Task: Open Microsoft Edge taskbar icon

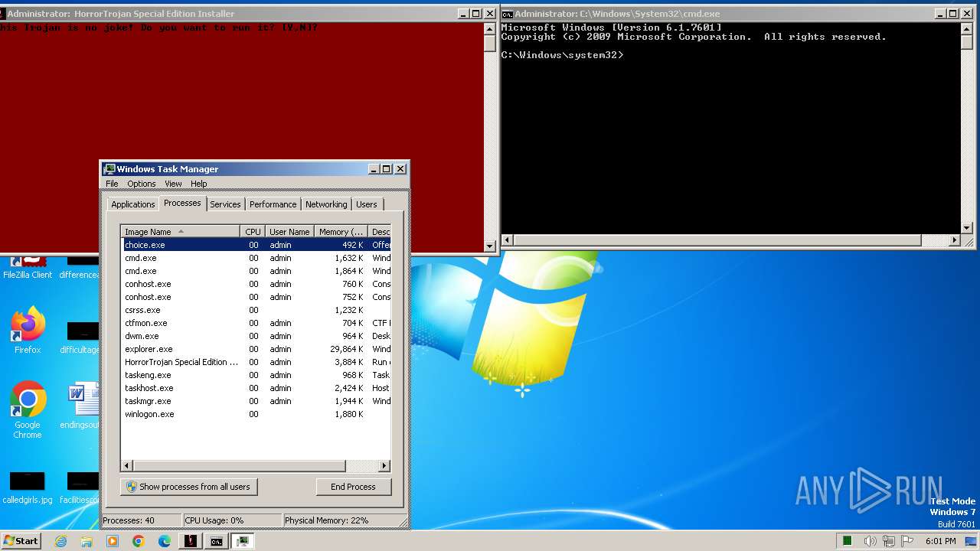Action: tap(165, 541)
